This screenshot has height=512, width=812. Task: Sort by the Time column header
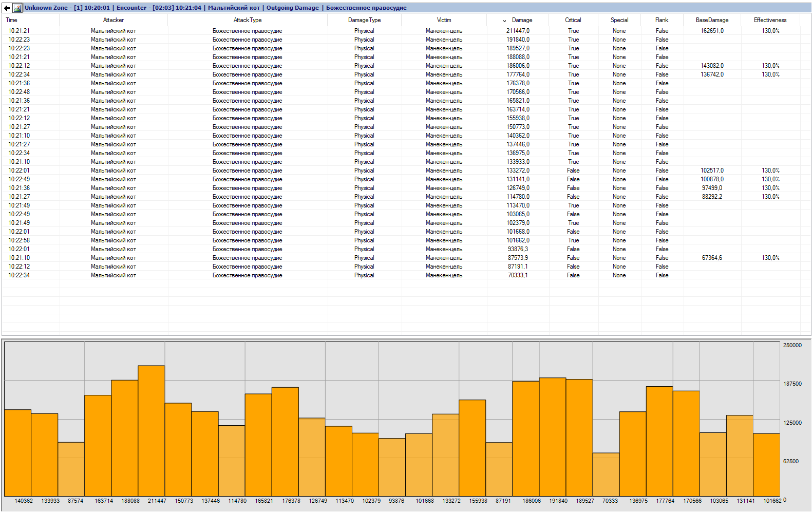coord(11,20)
